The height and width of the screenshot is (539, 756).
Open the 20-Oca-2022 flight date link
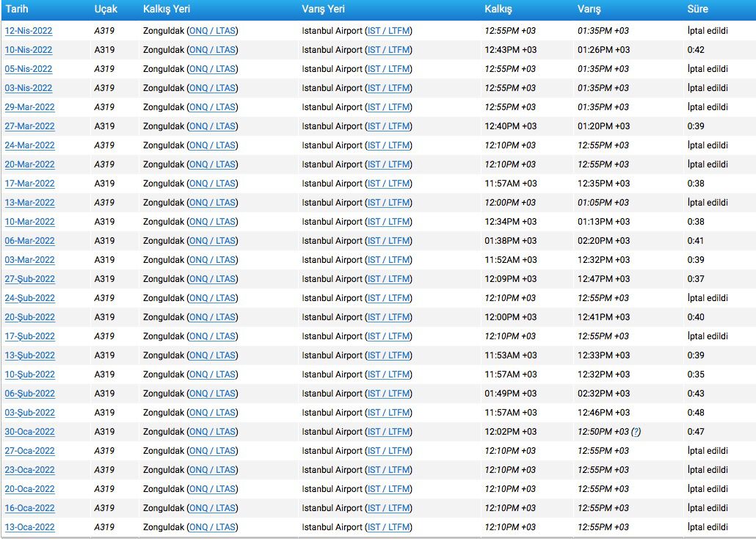30,489
